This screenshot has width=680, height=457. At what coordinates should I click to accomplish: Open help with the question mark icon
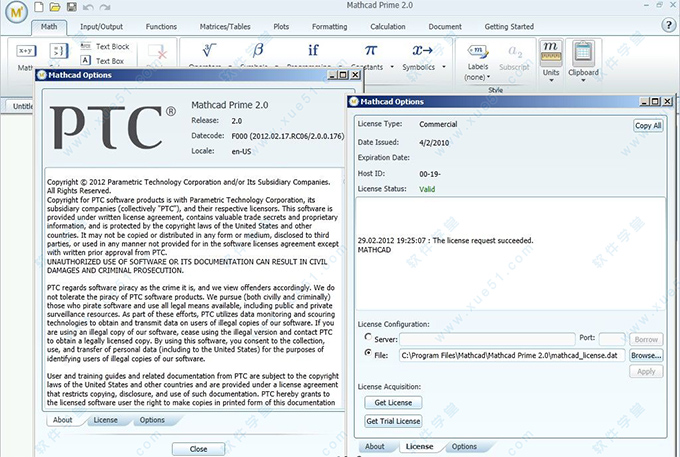pos(668,25)
